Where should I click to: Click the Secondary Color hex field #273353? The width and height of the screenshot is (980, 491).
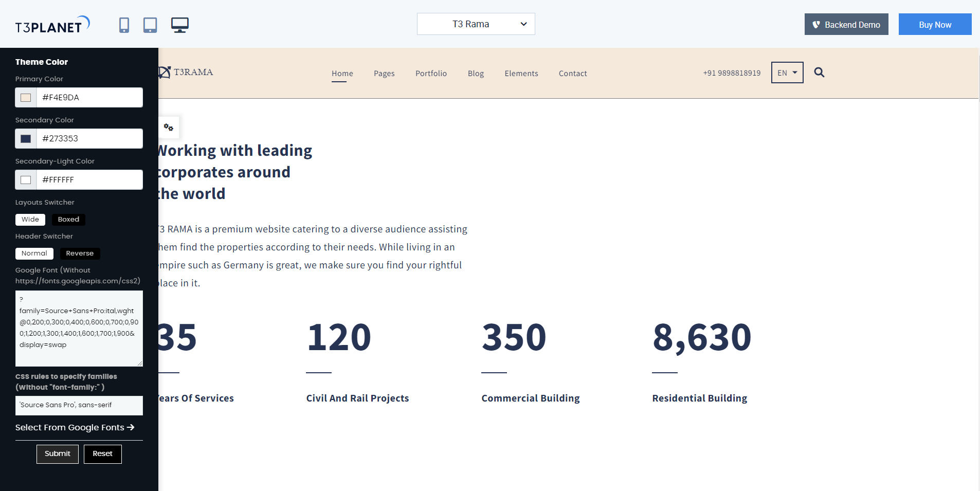pos(89,139)
